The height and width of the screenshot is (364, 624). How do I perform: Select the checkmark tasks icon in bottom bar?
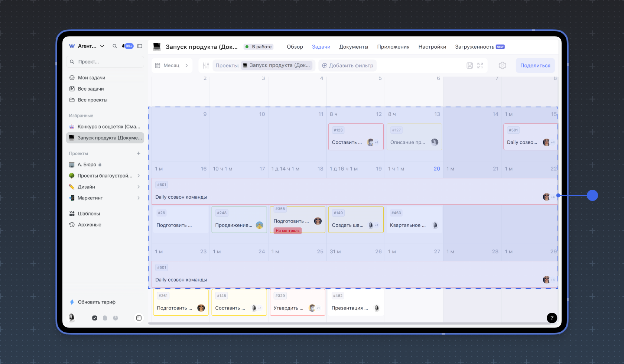pos(95,318)
